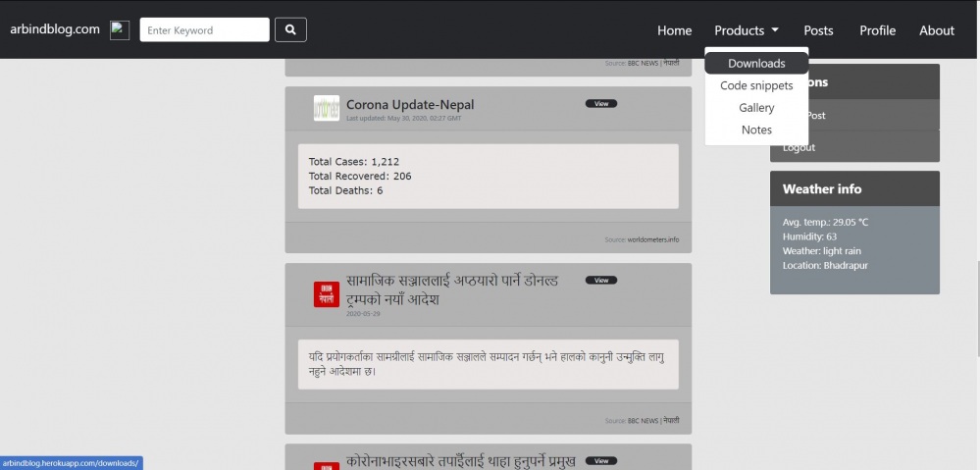Choose Code snippets in the dropdown
The height and width of the screenshot is (470, 980).
[x=756, y=85]
